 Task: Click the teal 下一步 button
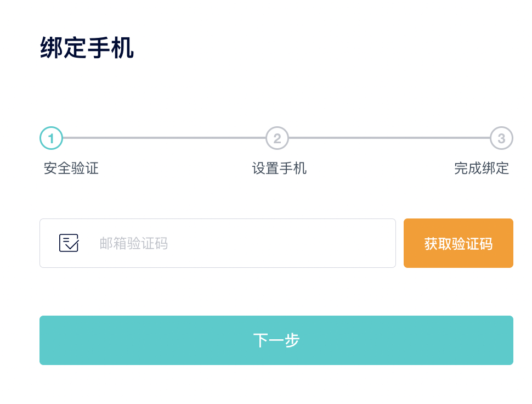coord(276,340)
